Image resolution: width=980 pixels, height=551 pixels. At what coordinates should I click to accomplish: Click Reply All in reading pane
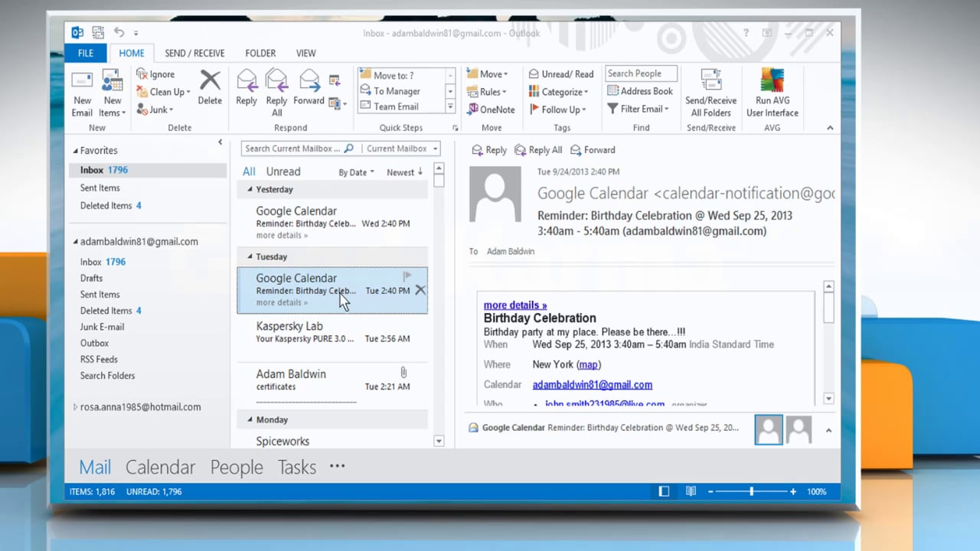click(538, 150)
